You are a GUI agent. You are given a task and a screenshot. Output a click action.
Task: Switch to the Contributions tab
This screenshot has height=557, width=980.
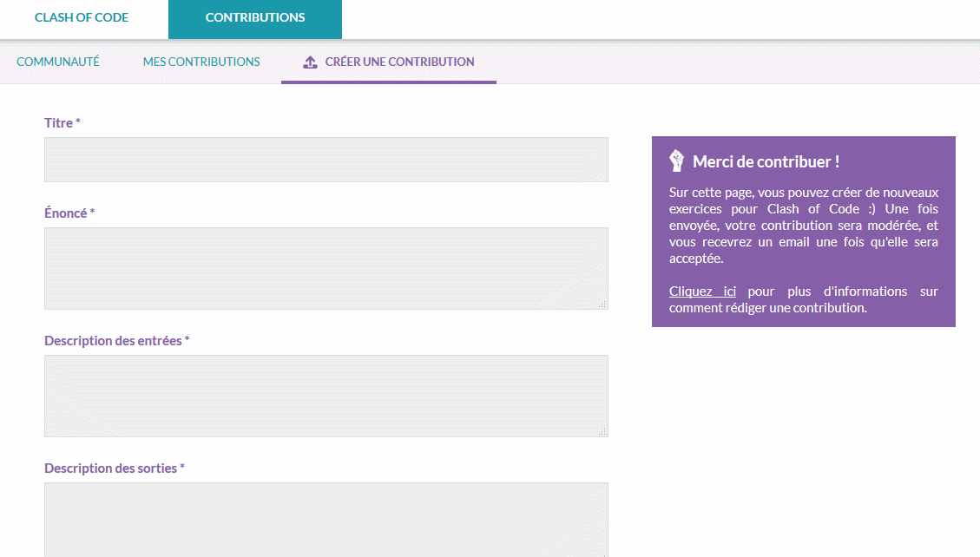tap(255, 18)
